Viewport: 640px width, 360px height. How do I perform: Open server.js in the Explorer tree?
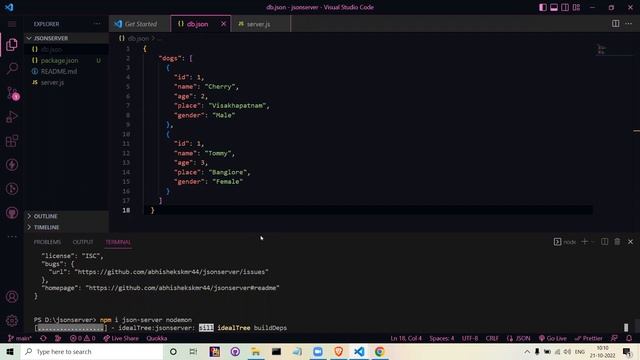coord(66,82)
